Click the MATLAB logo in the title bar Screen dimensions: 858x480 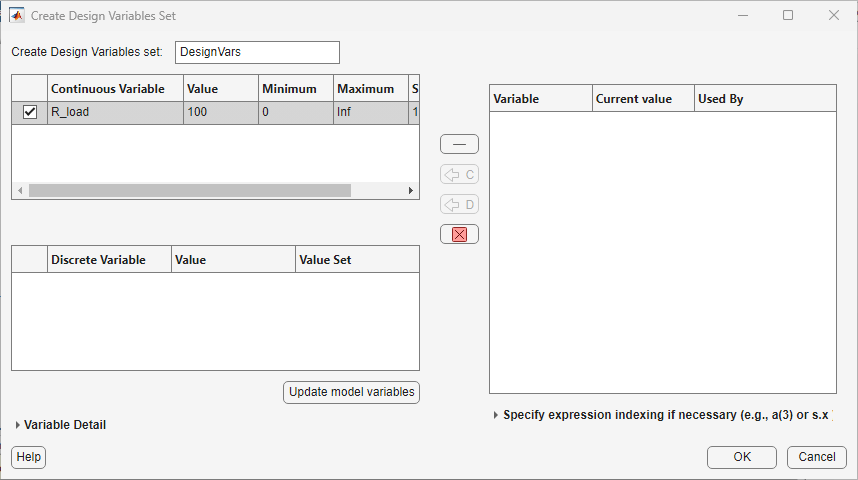point(17,16)
